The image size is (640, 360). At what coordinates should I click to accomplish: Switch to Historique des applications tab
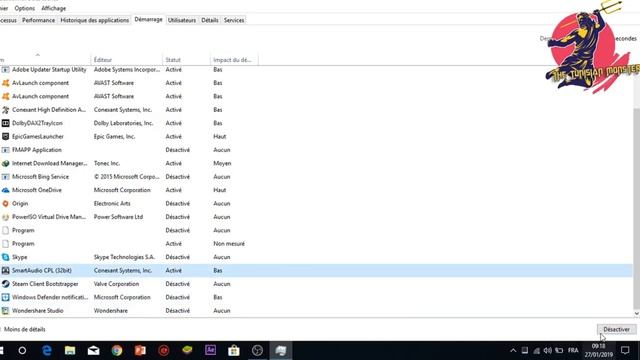click(x=95, y=20)
